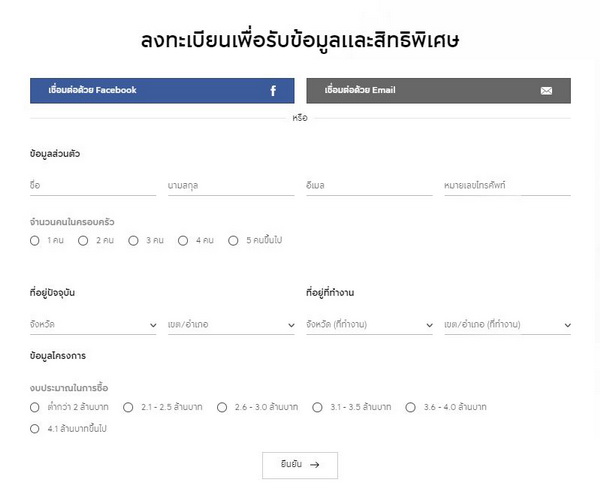Open the จังหวัด current address dropdown
The image size is (600, 492).
click(93, 325)
